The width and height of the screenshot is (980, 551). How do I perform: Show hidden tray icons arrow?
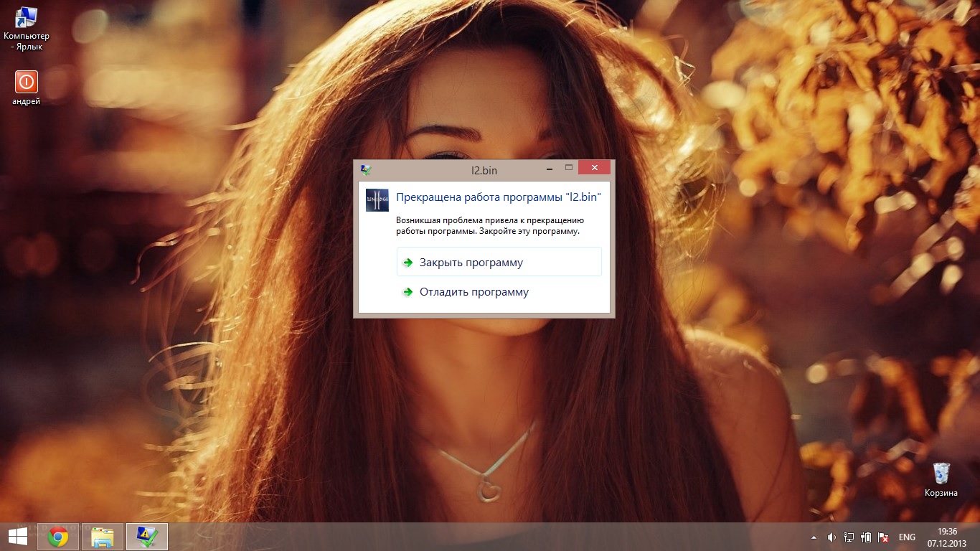click(814, 537)
